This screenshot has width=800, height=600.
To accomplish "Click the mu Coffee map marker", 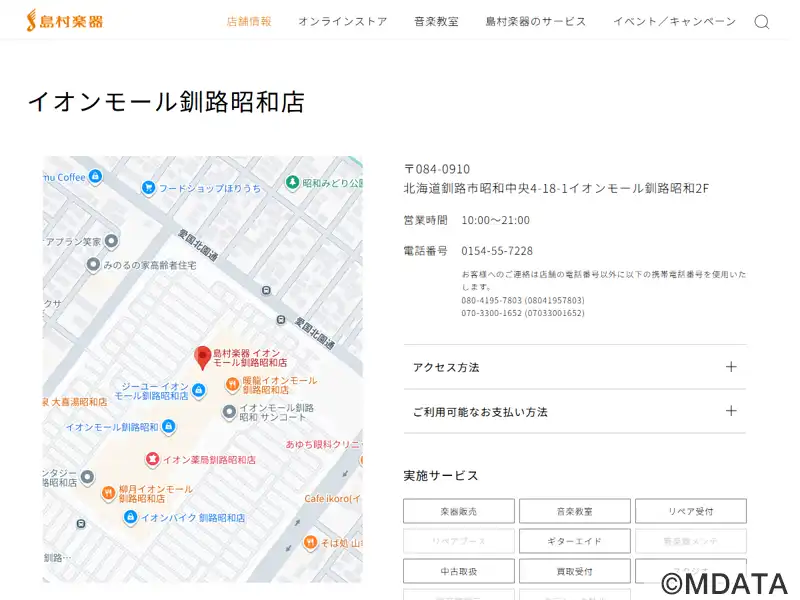I will click(95, 177).
